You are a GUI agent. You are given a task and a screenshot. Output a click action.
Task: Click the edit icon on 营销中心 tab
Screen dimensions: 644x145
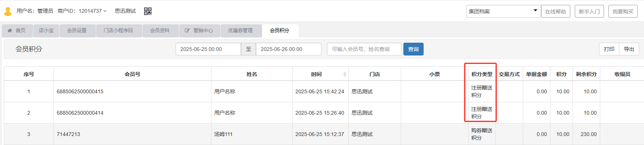187,30
